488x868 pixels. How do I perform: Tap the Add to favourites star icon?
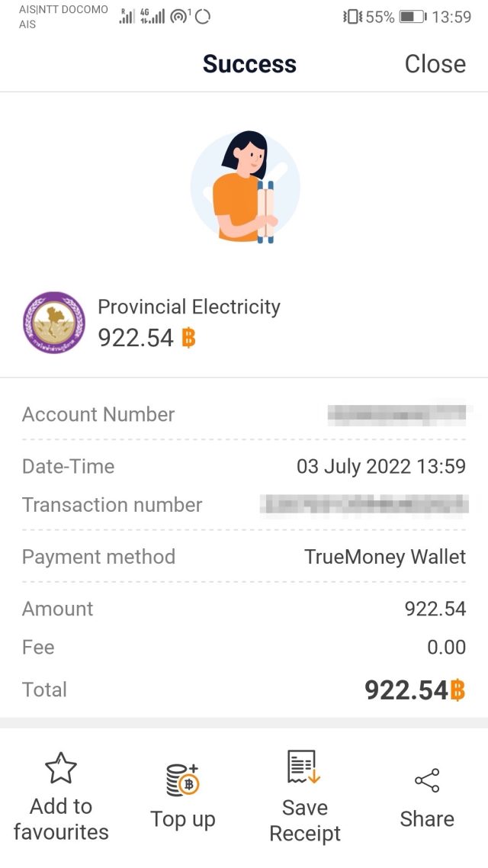pos(61,768)
